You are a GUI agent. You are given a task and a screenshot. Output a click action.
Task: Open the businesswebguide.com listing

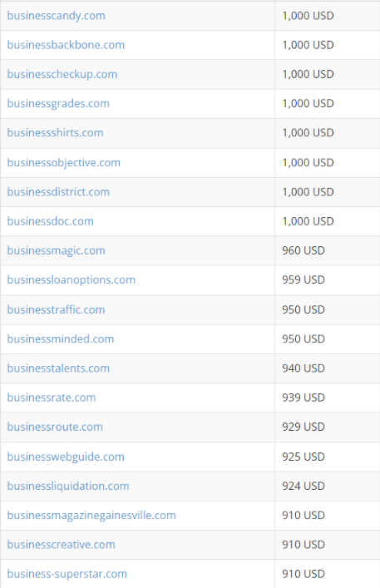pyautogui.click(x=66, y=457)
